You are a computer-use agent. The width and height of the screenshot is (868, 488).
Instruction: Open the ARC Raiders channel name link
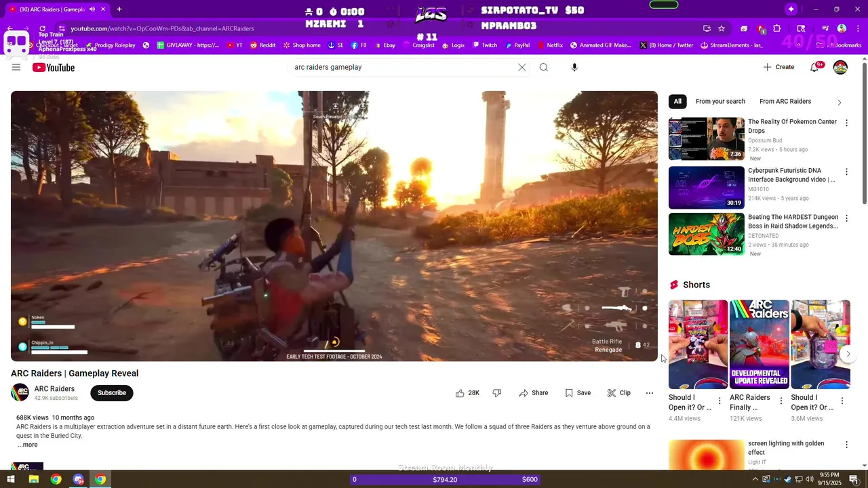point(54,389)
